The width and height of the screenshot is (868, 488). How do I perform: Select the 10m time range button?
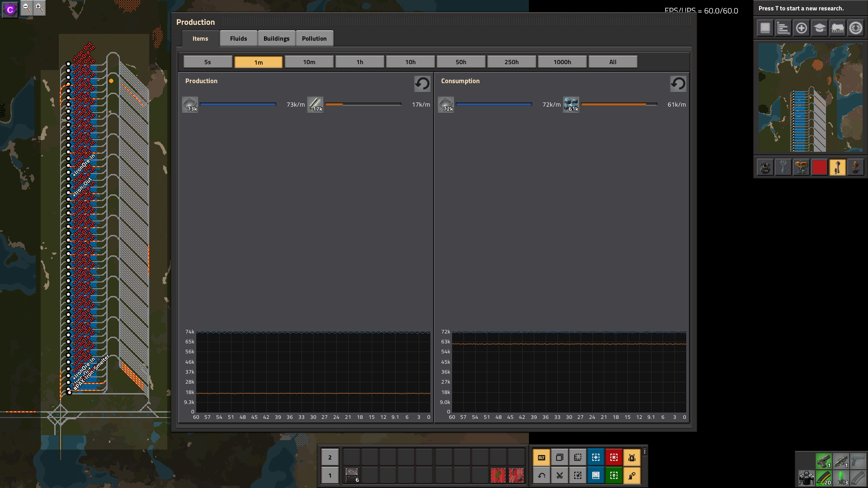pyautogui.click(x=309, y=62)
